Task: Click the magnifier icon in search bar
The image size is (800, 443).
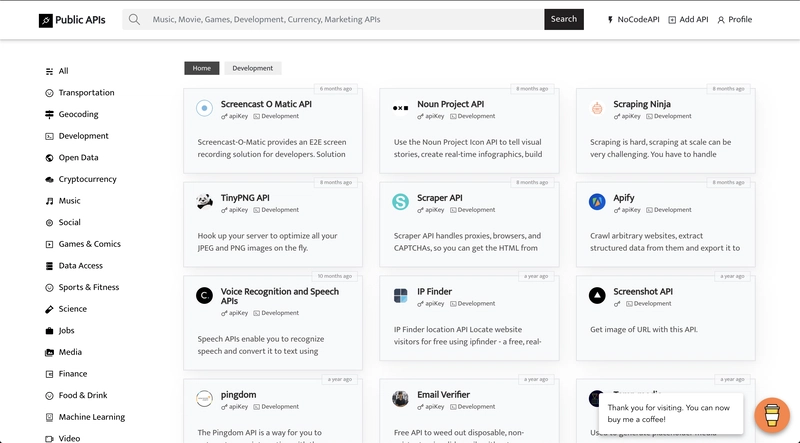Action: coord(134,19)
